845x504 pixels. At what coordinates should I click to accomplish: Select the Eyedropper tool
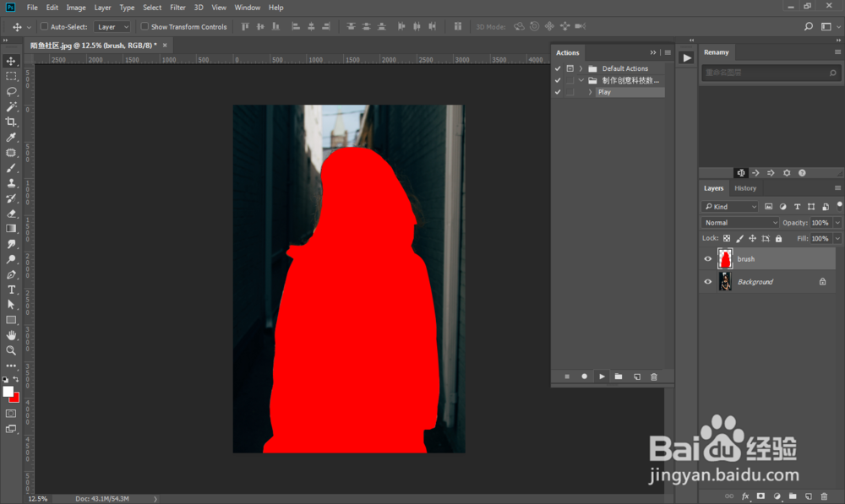point(11,138)
